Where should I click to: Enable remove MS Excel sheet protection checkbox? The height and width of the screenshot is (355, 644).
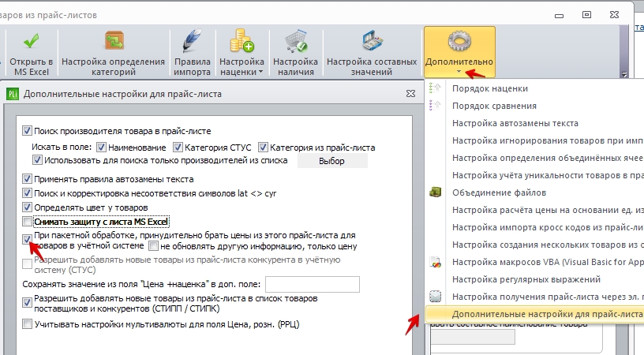[27, 222]
